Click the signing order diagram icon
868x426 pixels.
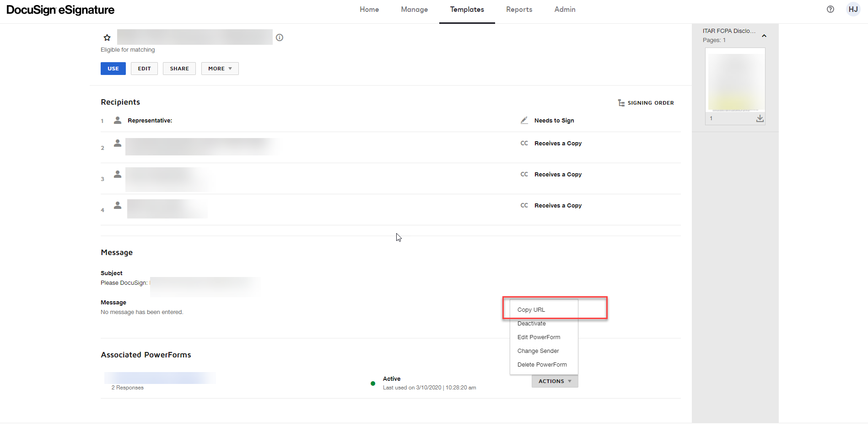[621, 103]
